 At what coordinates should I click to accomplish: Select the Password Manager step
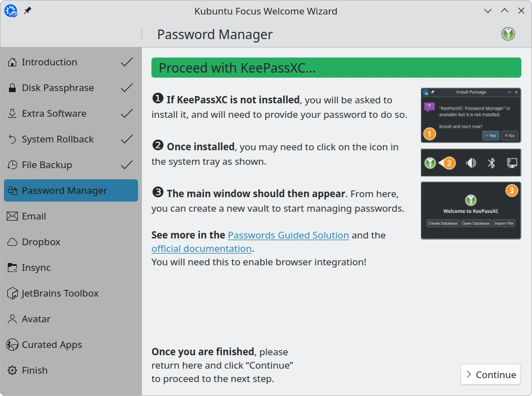click(71, 190)
